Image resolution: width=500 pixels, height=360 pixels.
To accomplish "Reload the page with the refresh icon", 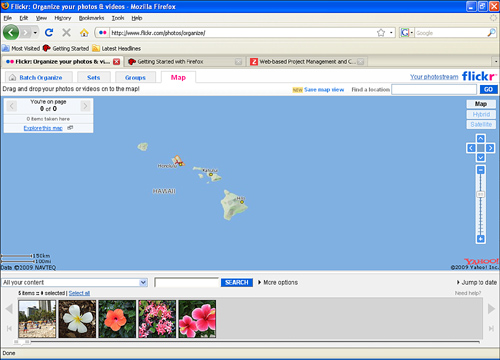I will point(49,32).
